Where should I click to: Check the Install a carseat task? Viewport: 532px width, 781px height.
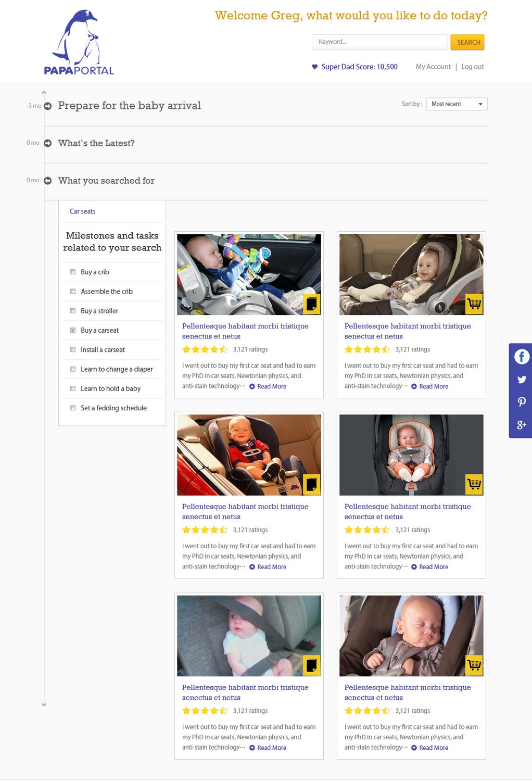pos(72,349)
